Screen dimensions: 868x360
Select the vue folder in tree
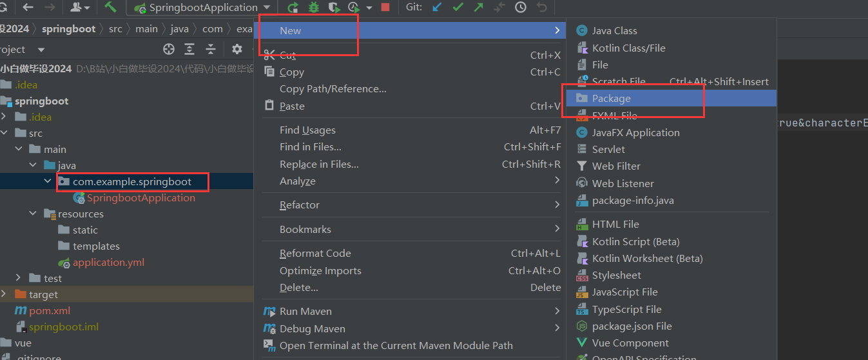23,343
